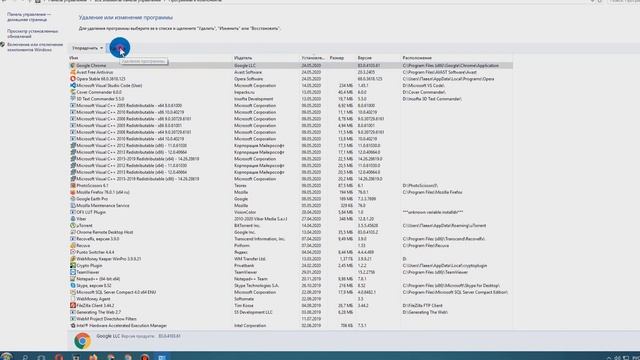The width and height of the screenshot is (640, 360).
Task: Sort by the Установлено column header
Action: point(313,58)
